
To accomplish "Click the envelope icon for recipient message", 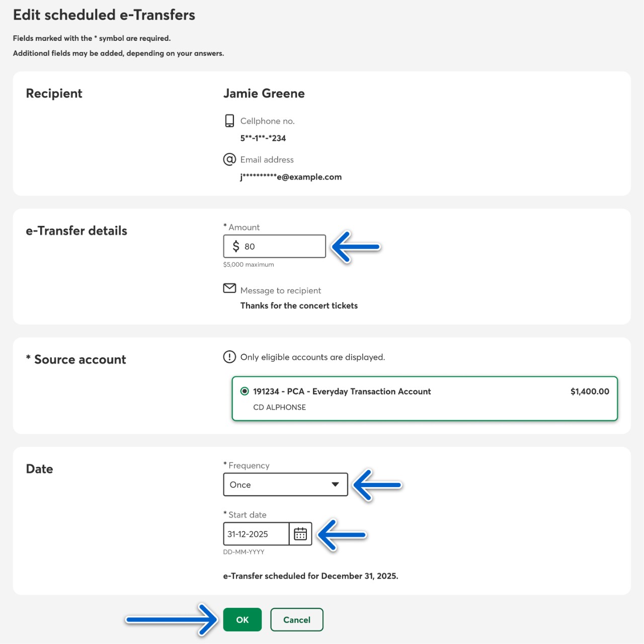I will coord(229,288).
